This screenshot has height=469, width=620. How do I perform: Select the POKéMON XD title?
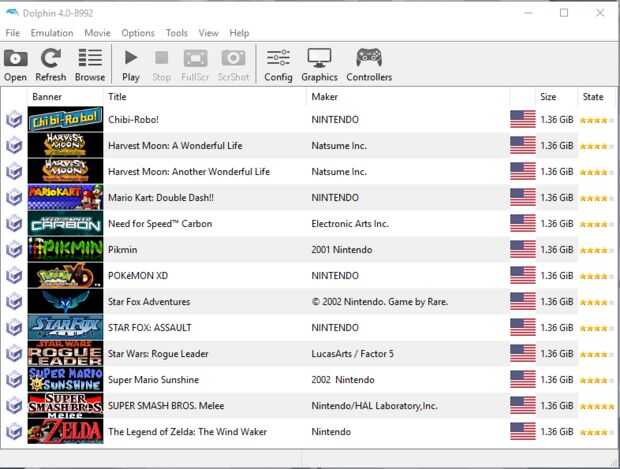pyautogui.click(x=138, y=276)
